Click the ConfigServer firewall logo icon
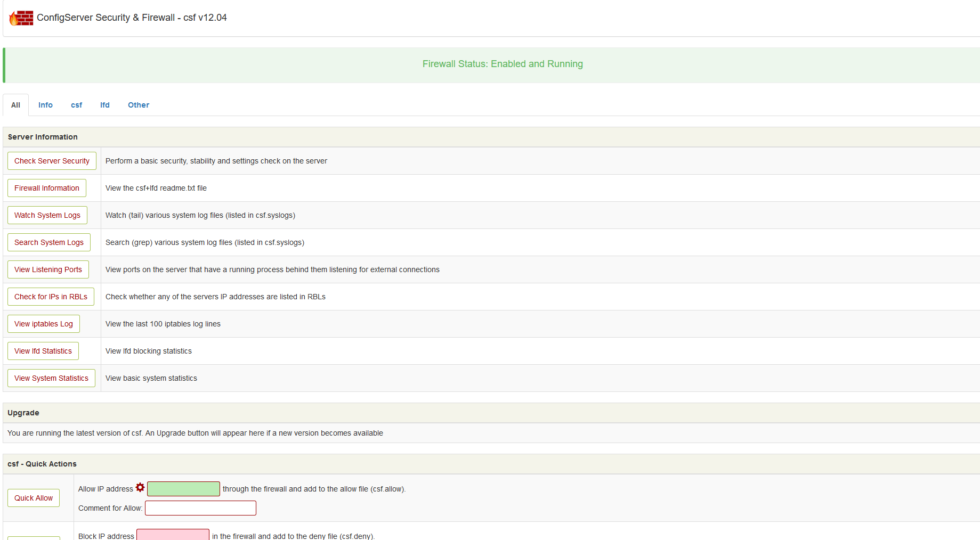The height and width of the screenshot is (540, 980). tap(21, 18)
